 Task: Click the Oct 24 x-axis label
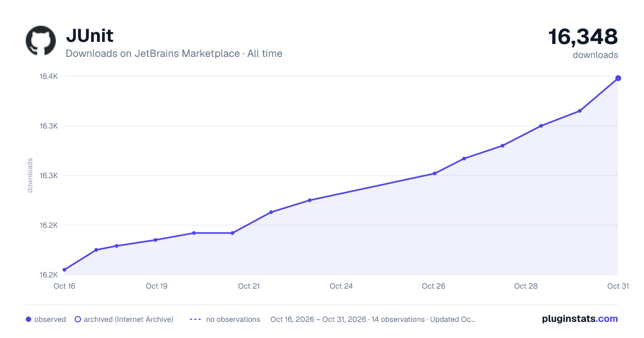tap(341, 286)
